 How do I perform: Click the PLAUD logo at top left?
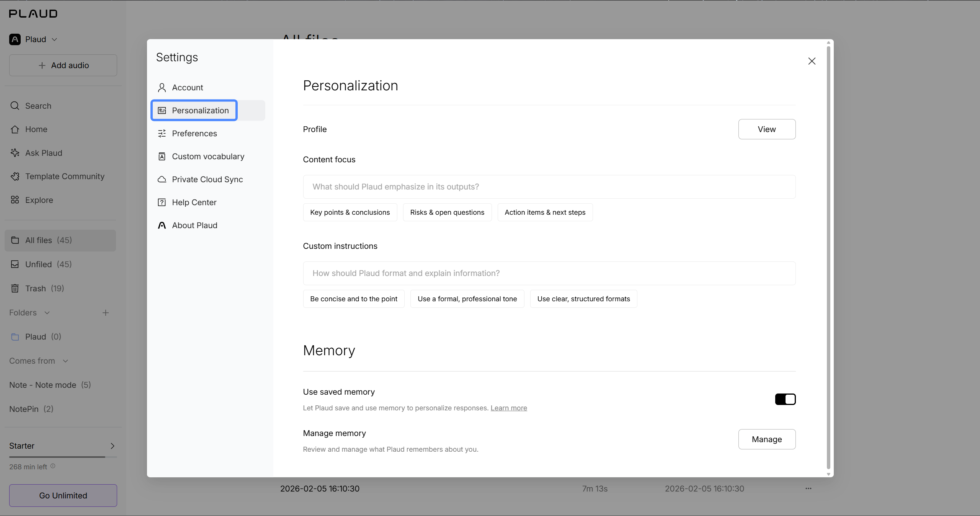click(x=33, y=14)
